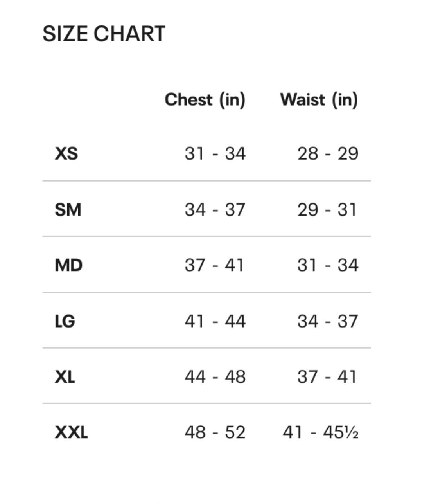Viewport: 438px width, 504px height.
Task: Click the XXL size row label
Action: pos(71,432)
